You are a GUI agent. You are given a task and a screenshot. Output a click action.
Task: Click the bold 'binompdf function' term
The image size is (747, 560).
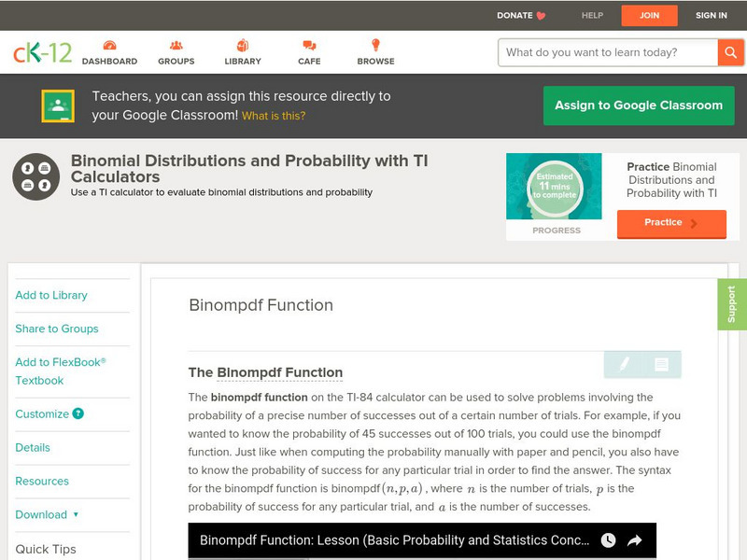pos(260,398)
